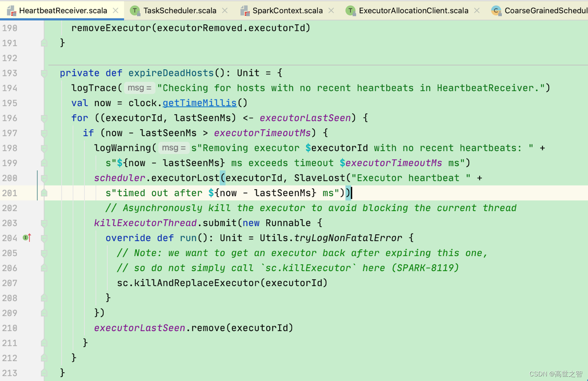Click fold end marker on line 212
Screen dimensions: 588x381
pyautogui.click(x=44, y=358)
